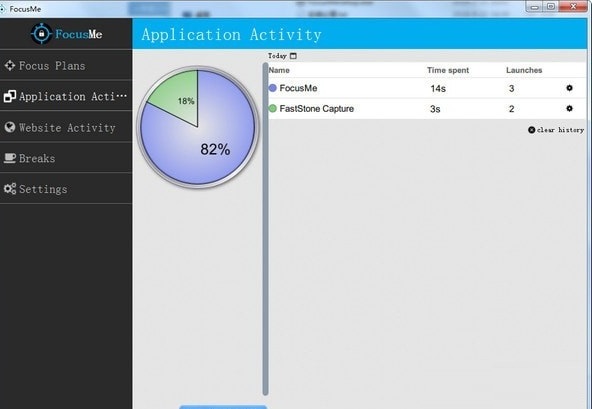Click the 3s time spent value
The width and height of the screenshot is (592, 409).
click(435, 109)
